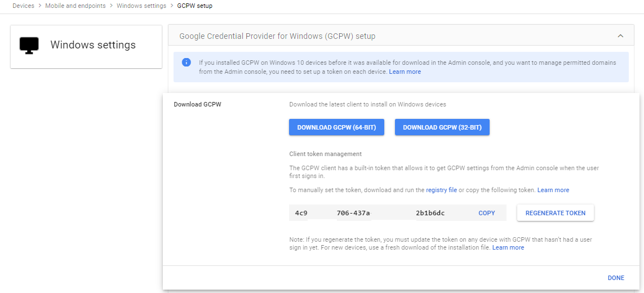Click the monitor icon beside Windows settings
Screen dimensions: 644x293
(29, 45)
